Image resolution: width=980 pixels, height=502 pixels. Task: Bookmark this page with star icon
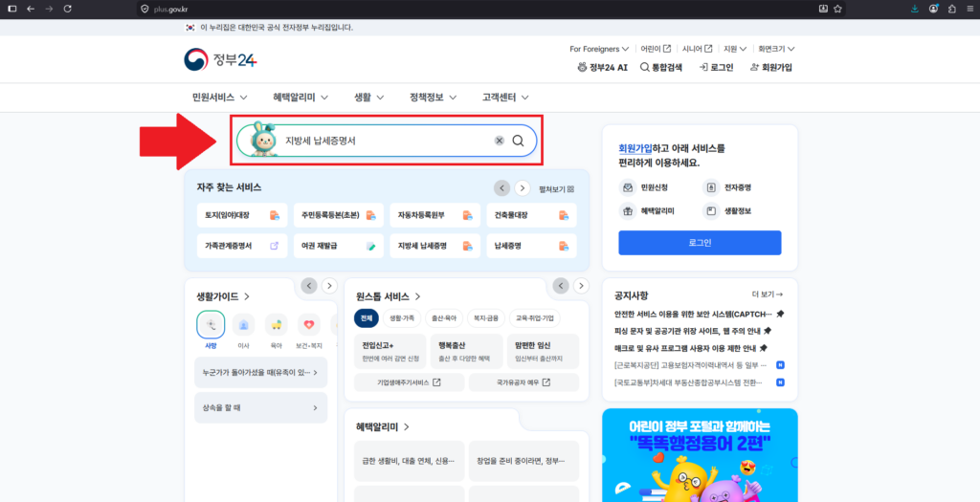837,9
